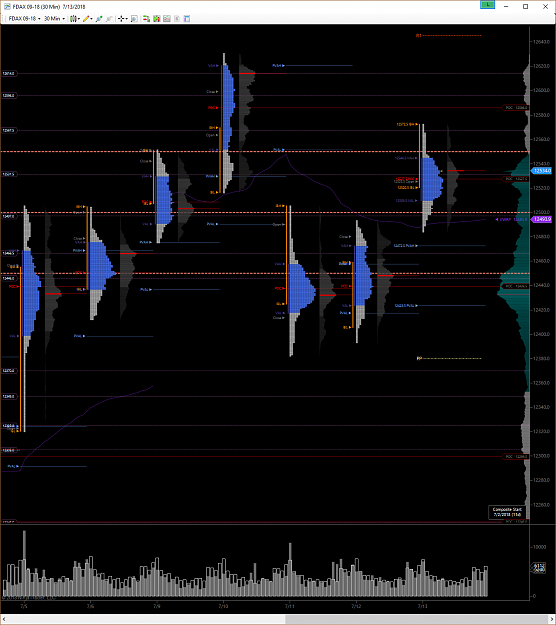
Task: Expand the cursor type dropdown arrow
Action: (126, 19)
